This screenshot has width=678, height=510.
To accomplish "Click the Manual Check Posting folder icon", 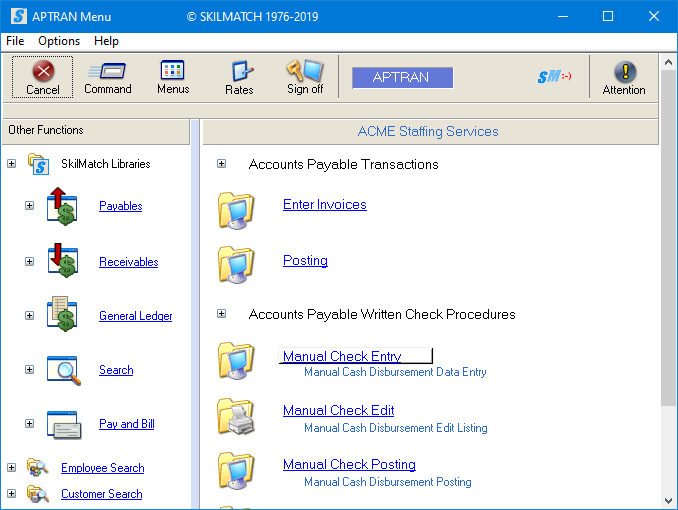I will click(236, 470).
